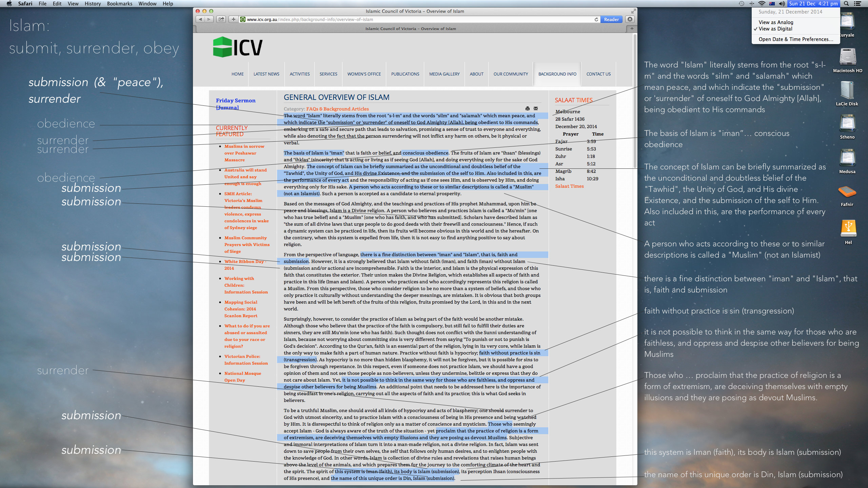The height and width of the screenshot is (488, 868).
Task: Open the volume menu bar icon
Action: pos(782,3)
